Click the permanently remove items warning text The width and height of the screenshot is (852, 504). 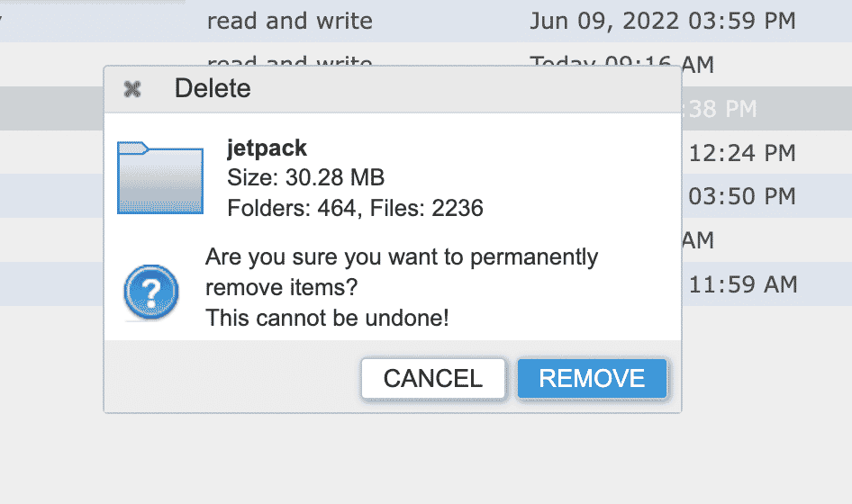[x=401, y=272]
